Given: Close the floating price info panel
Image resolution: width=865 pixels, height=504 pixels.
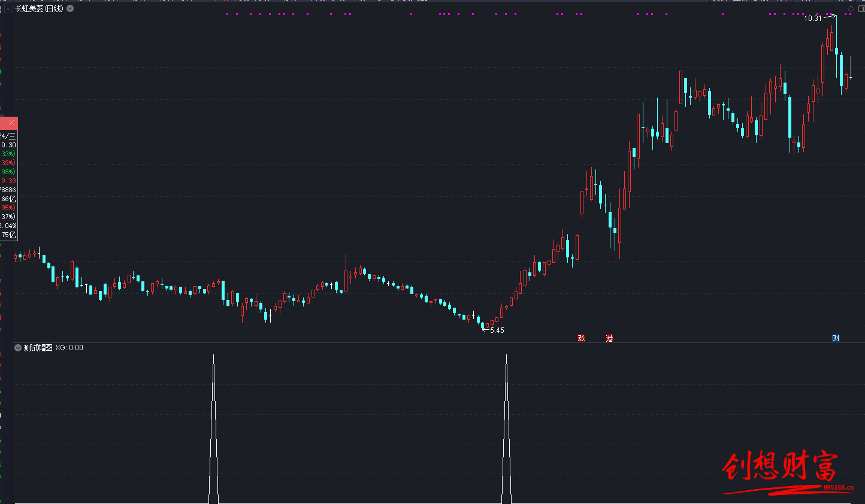Looking at the screenshot, I should [11, 123].
